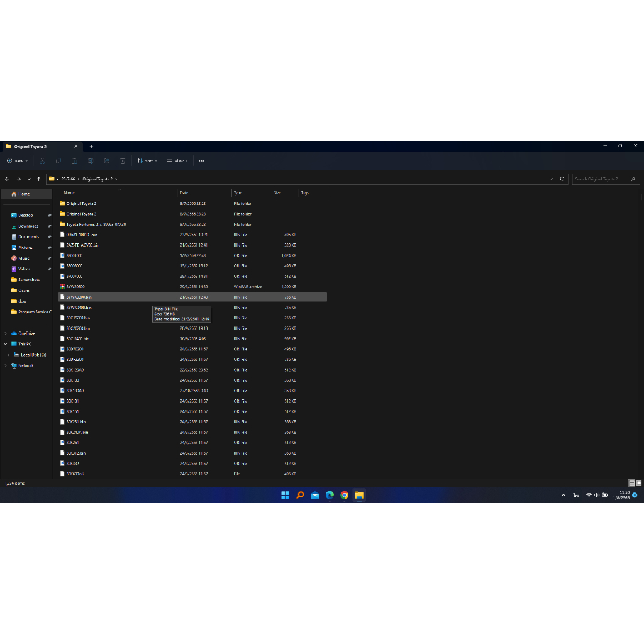The image size is (644, 644).
Task: Click the Delete trash icon
Action: [x=123, y=161]
